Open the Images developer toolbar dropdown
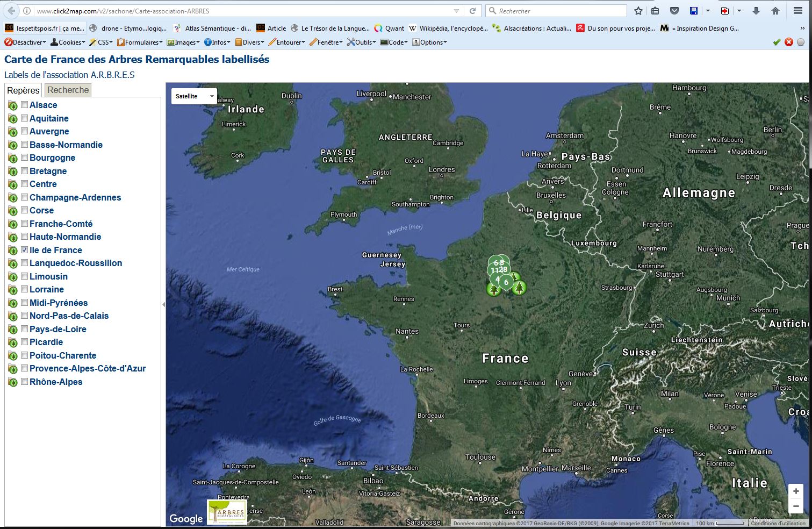Image resolution: width=812 pixels, height=529 pixels. 184,42
